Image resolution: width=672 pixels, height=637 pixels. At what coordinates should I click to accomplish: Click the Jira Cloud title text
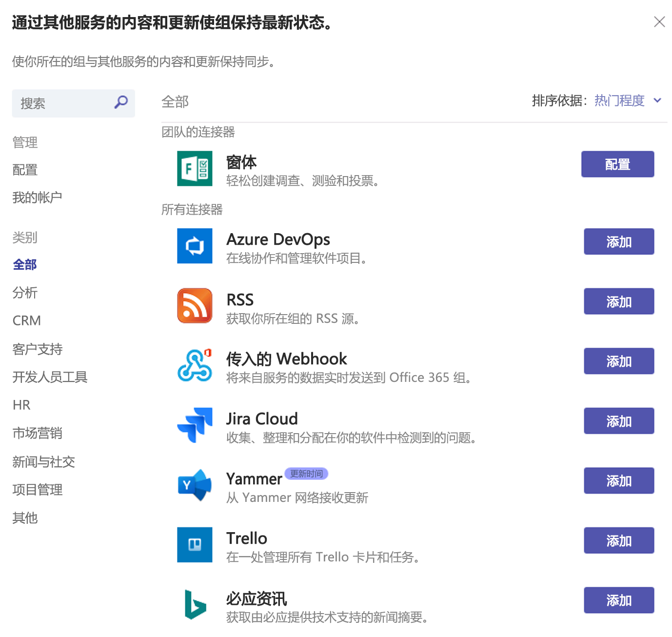[262, 419]
